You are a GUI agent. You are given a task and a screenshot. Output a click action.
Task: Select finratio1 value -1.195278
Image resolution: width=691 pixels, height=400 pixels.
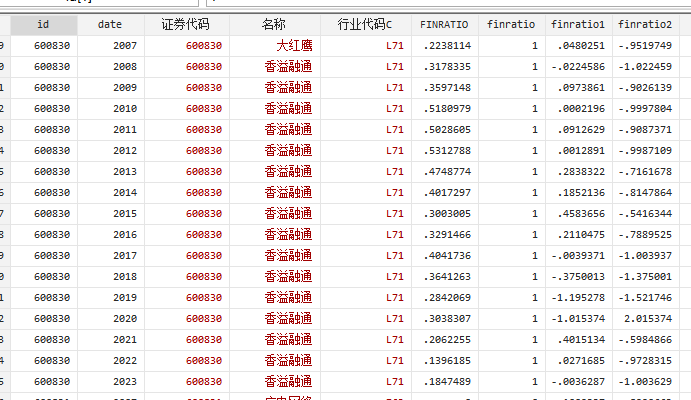pos(580,298)
